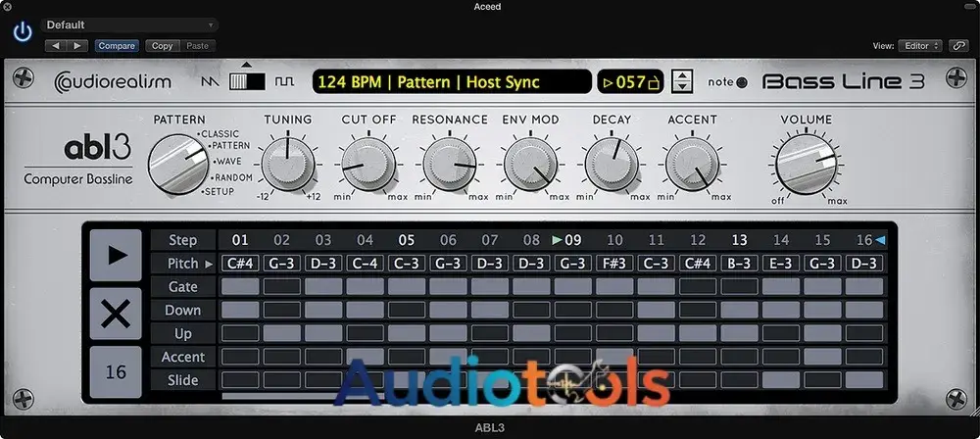Toggle Accent for step 01

240,357
